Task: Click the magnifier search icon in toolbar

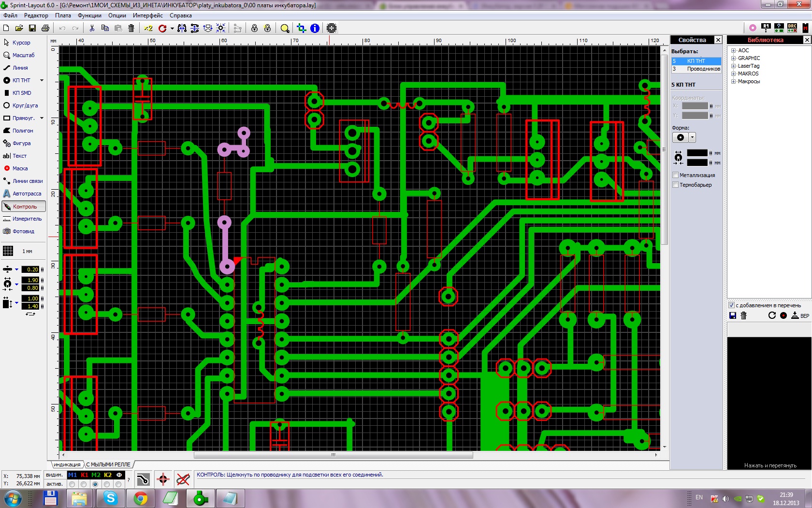Action: [285, 28]
